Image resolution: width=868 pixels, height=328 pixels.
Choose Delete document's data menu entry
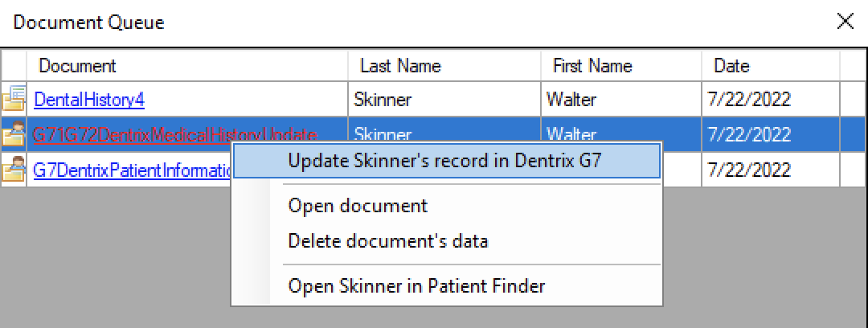pos(387,240)
